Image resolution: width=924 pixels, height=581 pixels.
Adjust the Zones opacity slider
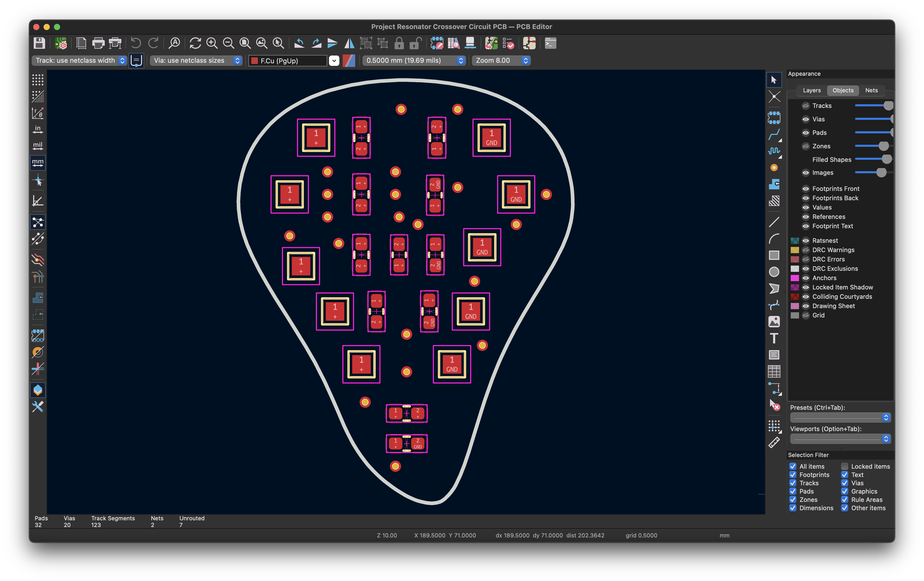pyautogui.click(x=884, y=146)
